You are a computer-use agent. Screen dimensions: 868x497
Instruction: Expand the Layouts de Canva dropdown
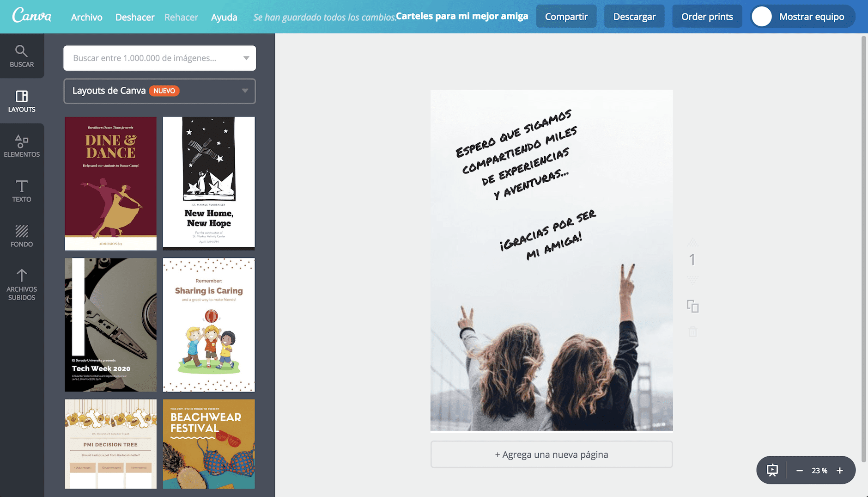coord(245,91)
